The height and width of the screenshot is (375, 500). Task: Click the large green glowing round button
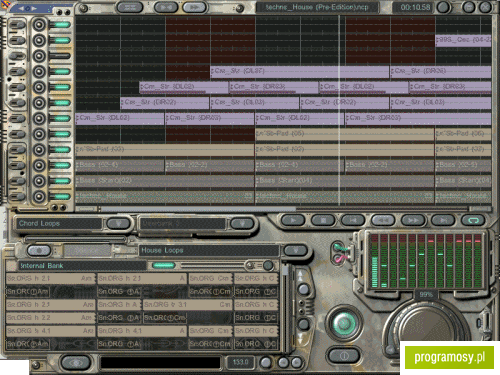tap(344, 323)
